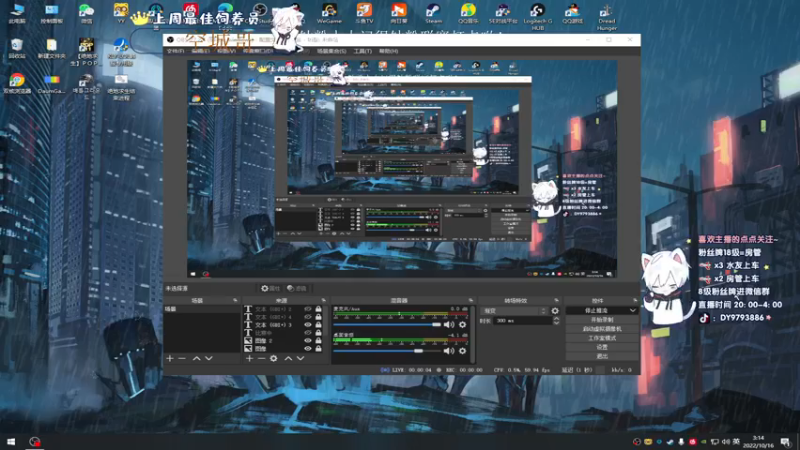This screenshot has height=450, width=800.
Task: Toggle visibility of text source GDI+ 4
Action: 308,317
